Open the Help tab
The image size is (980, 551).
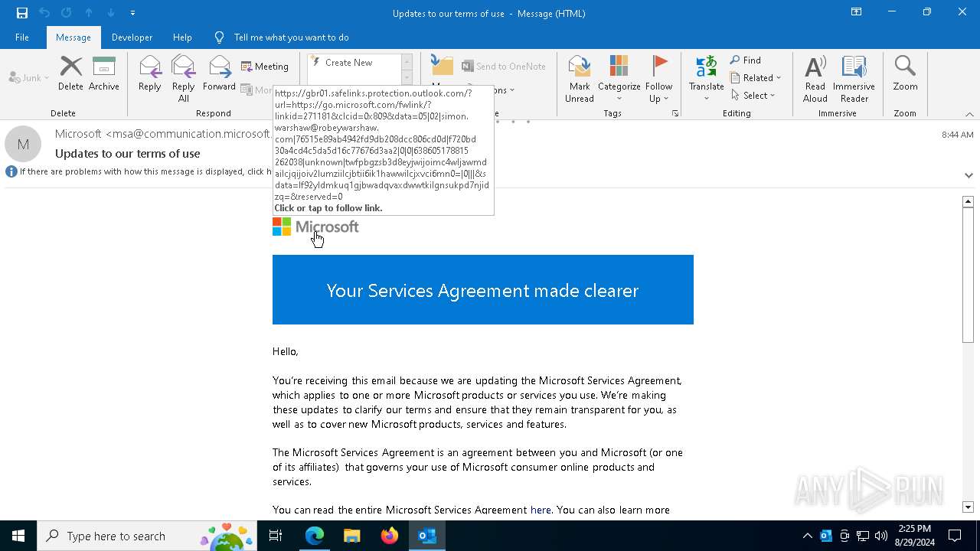182,37
